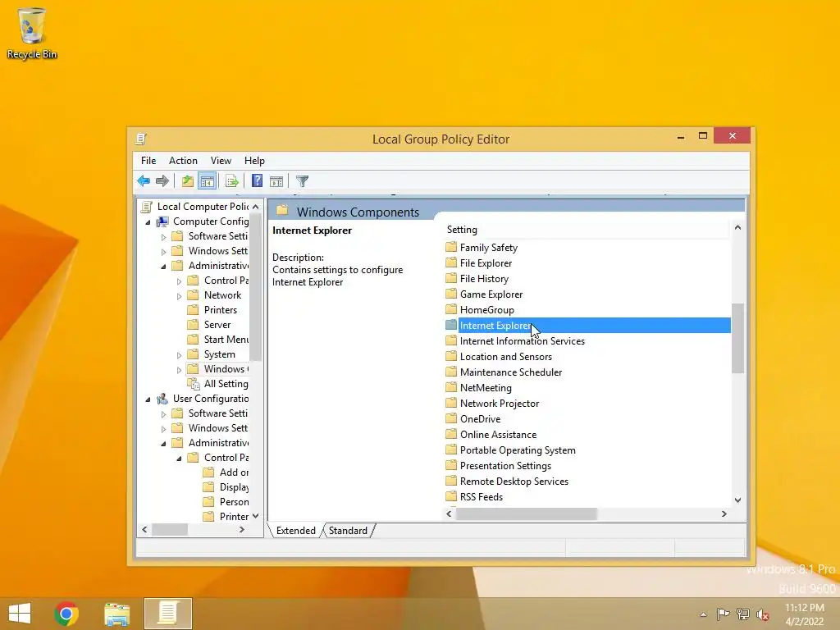Select the Printers tree item
The image size is (840, 630).
(x=220, y=310)
